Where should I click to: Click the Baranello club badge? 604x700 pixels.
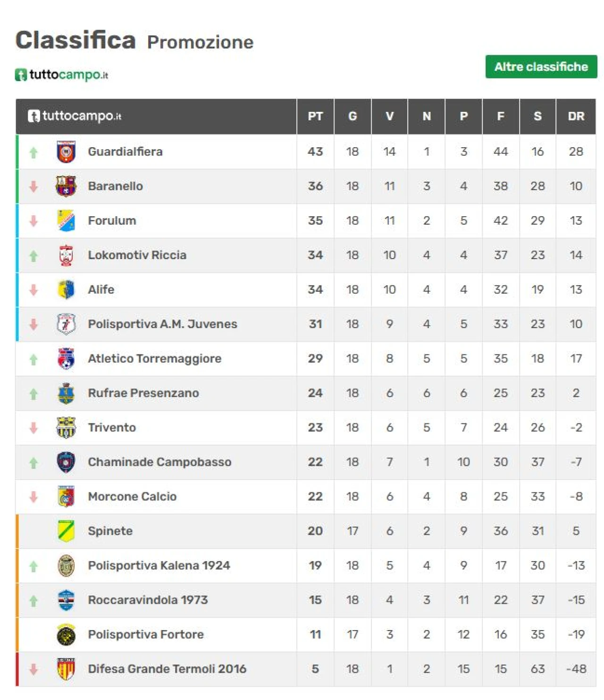[x=66, y=186]
